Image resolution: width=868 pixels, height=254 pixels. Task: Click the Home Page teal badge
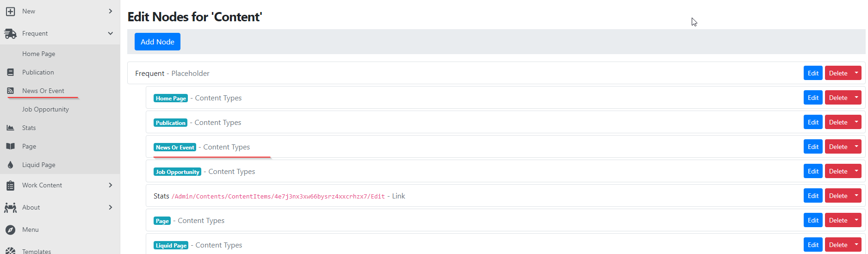coord(171,98)
